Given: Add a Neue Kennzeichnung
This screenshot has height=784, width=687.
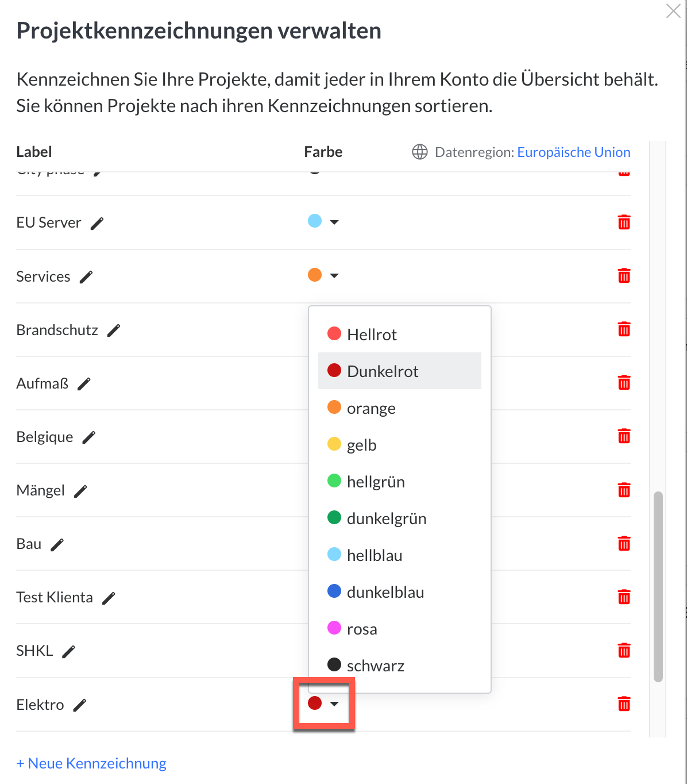Looking at the screenshot, I should [91, 763].
